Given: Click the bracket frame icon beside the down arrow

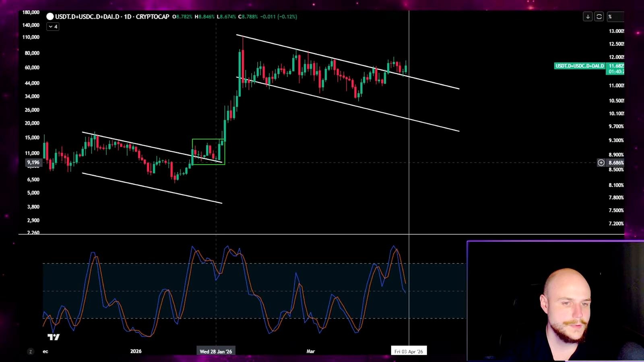Looking at the screenshot, I should (599, 16).
